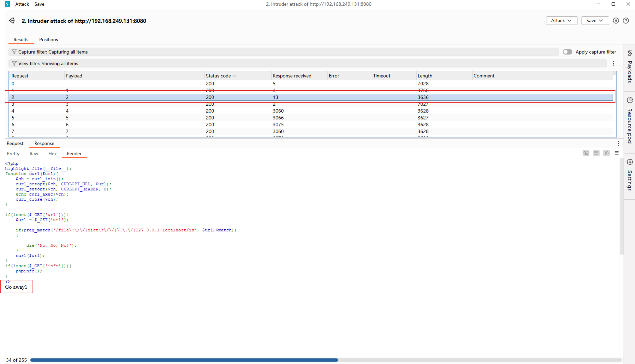The width and height of the screenshot is (635, 364).
Task: Expand the Attack dropdown button
Action: 561,21
